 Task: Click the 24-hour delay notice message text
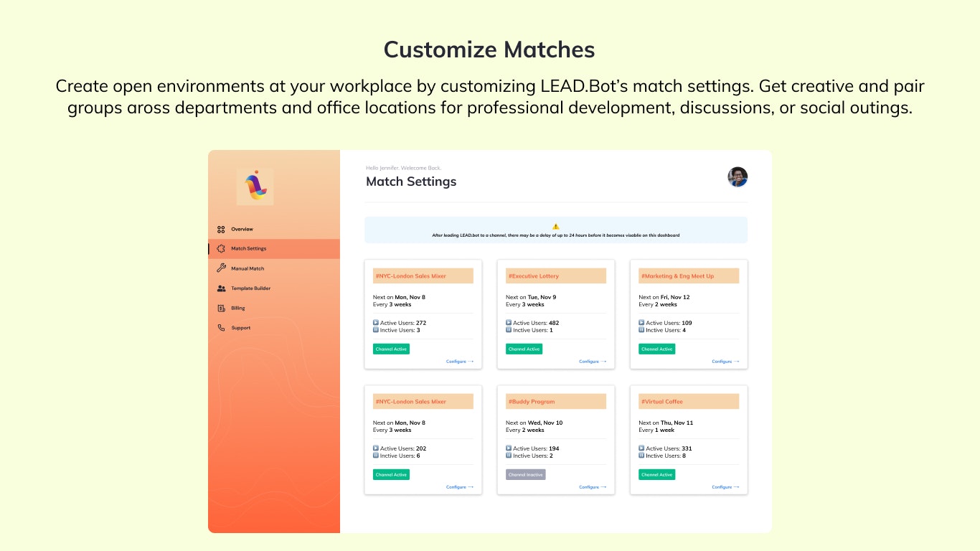click(x=556, y=235)
